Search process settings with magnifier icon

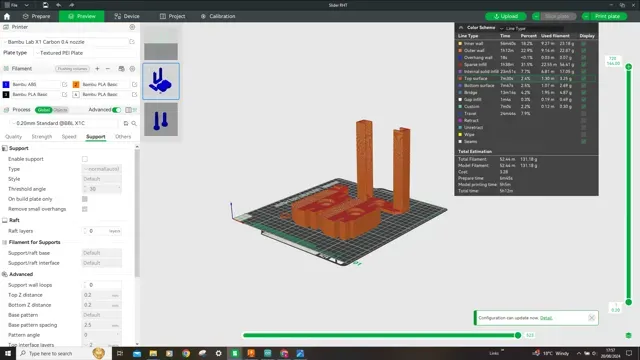tap(134, 123)
